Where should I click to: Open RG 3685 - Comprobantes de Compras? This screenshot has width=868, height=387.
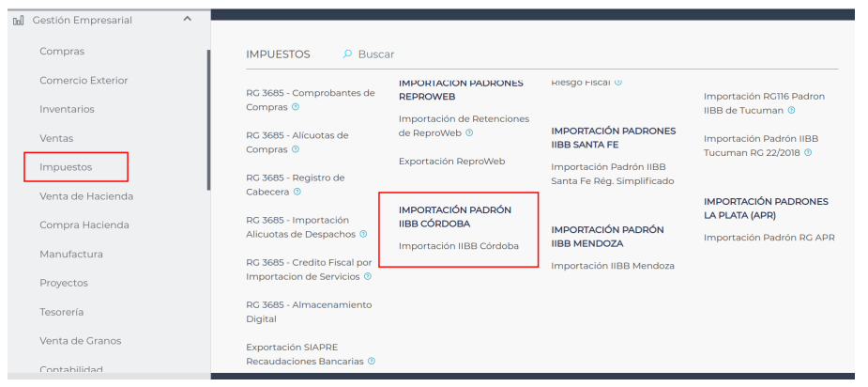pos(311,100)
